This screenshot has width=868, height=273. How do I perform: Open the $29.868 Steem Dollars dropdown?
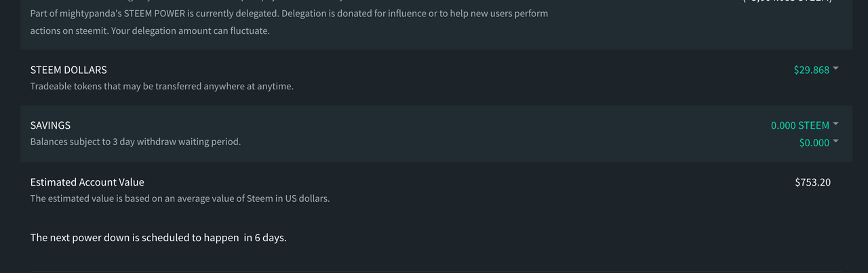pyautogui.click(x=812, y=70)
